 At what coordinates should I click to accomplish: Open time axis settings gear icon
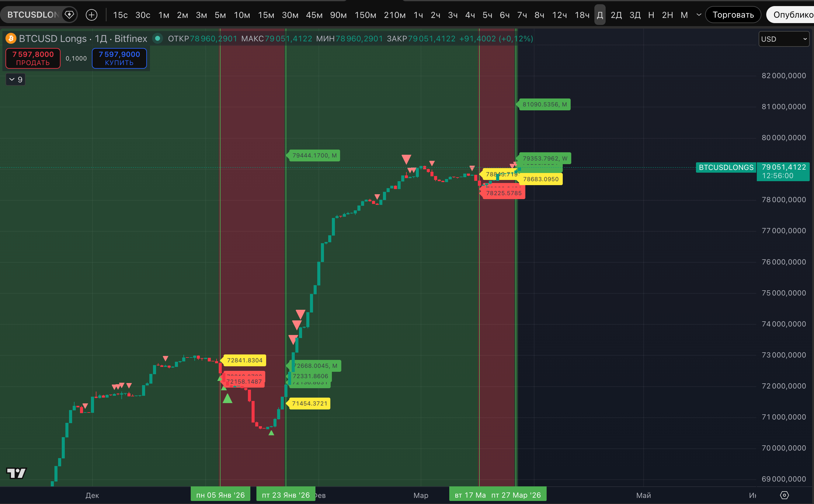[x=784, y=495]
